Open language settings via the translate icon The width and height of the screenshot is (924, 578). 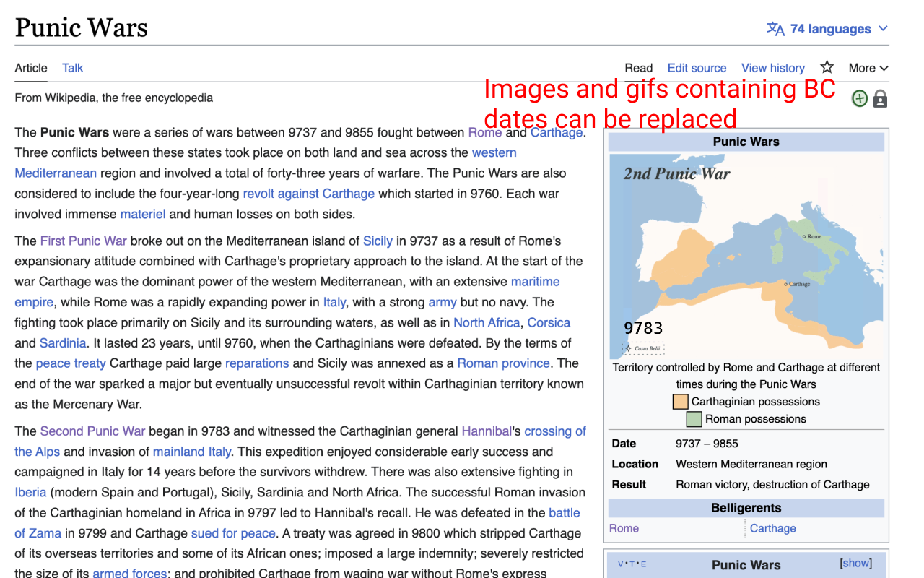(776, 29)
